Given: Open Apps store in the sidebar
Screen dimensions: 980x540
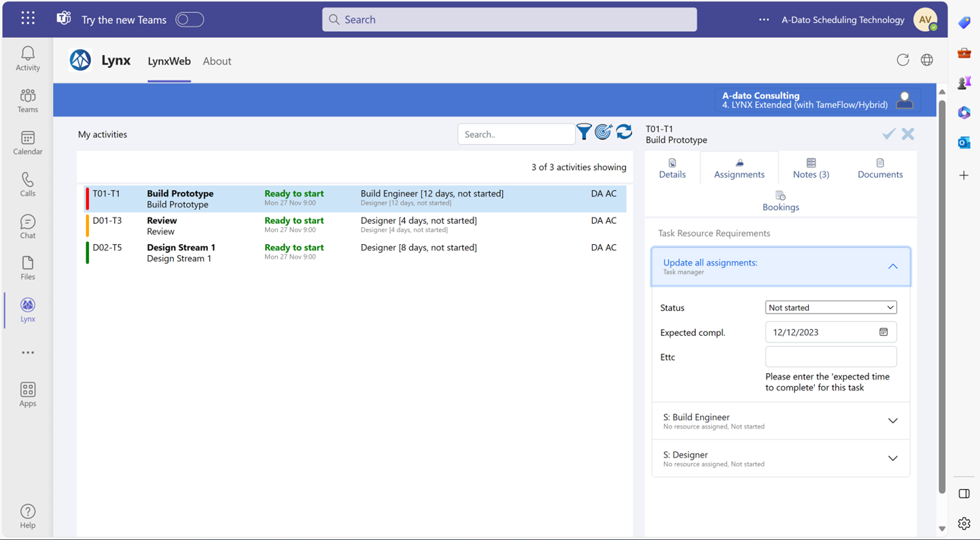Looking at the screenshot, I should [x=28, y=394].
